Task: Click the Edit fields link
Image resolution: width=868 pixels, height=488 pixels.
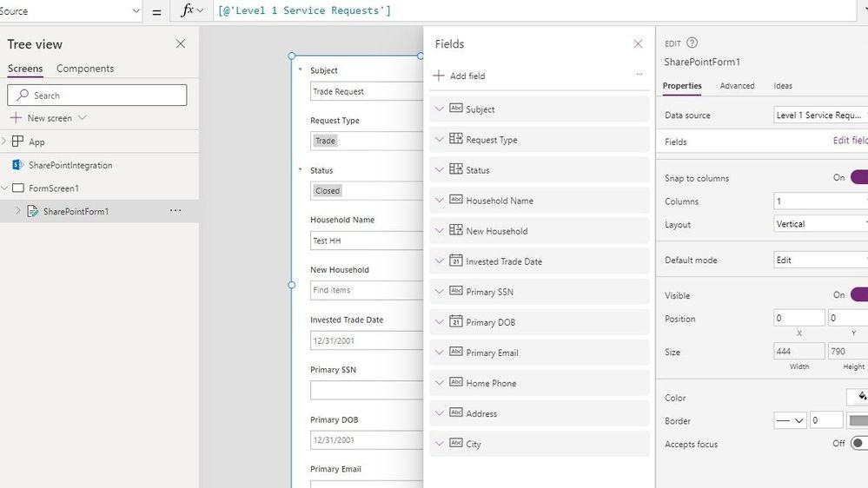Action: [850, 142]
